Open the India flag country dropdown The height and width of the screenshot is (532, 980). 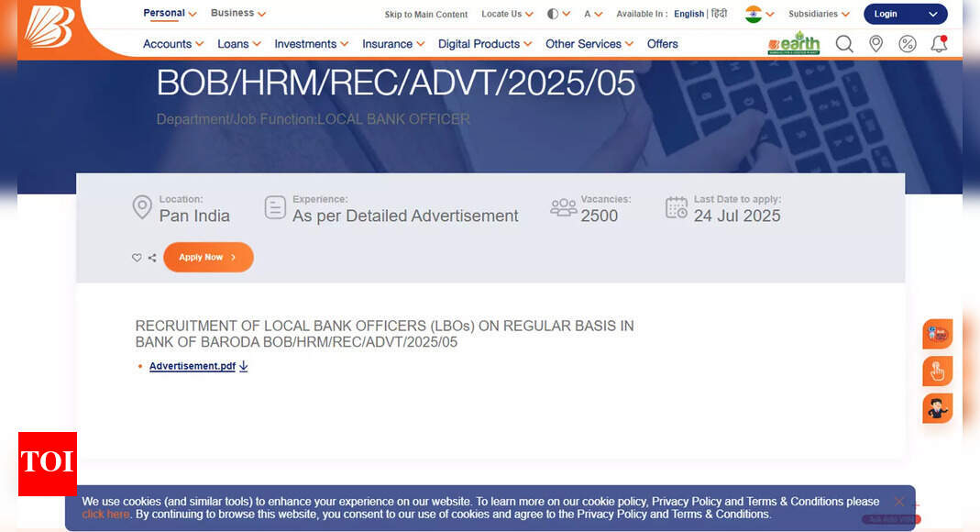coord(759,14)
